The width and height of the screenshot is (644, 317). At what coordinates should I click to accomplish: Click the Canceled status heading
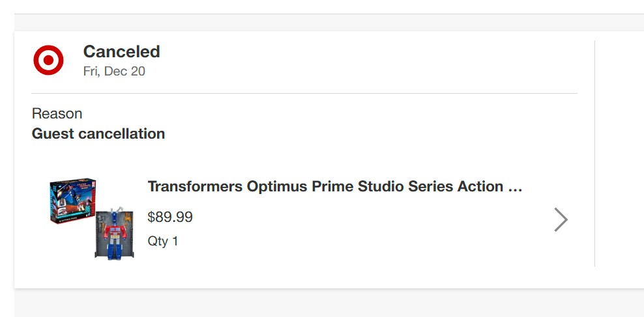click(121, 51)
